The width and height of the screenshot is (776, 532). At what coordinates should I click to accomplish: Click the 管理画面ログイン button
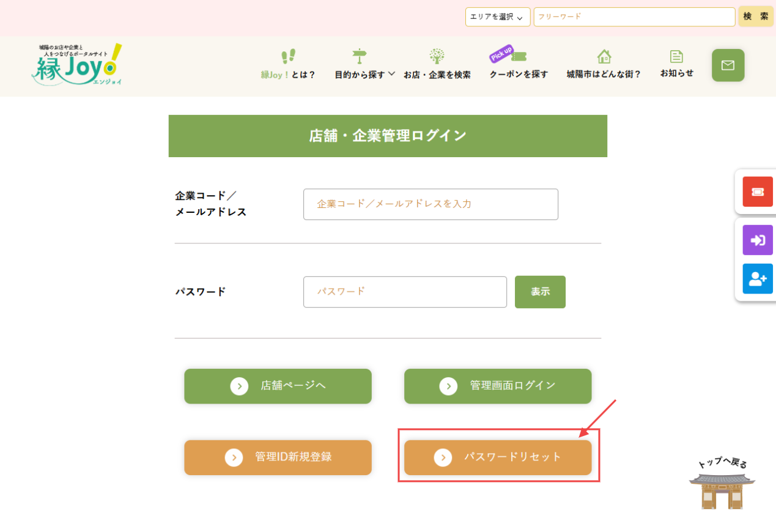(497, 386)
